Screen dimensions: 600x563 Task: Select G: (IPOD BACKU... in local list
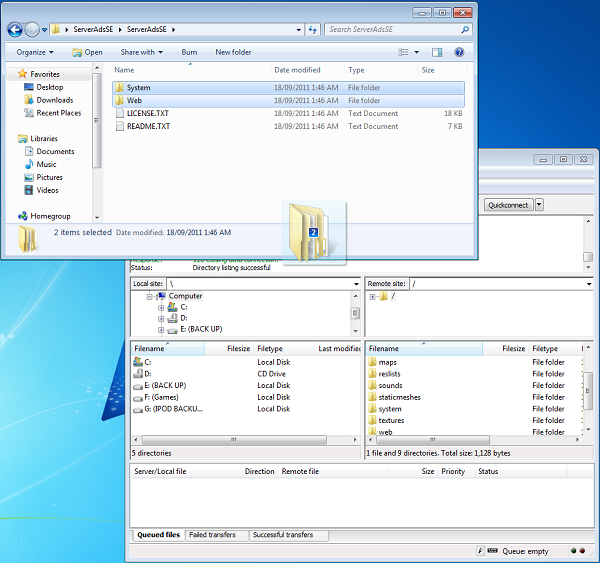click(245, 409)
